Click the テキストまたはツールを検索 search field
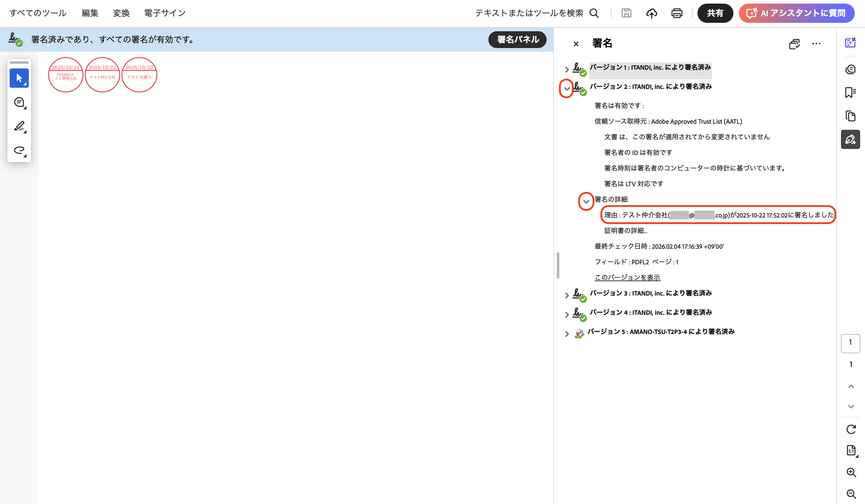Viewport: 865px width, 504px height. click(x=529, y=13)
